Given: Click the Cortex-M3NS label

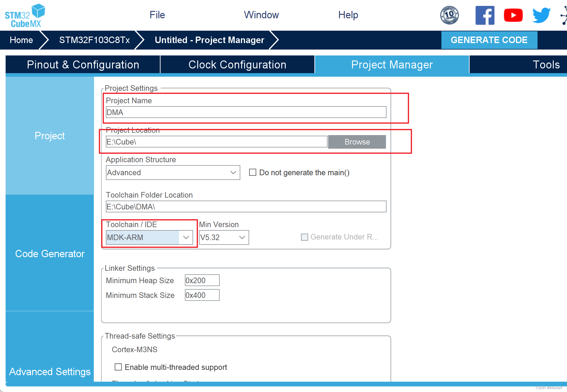Looking at the screenshot, I should (134, 350).
